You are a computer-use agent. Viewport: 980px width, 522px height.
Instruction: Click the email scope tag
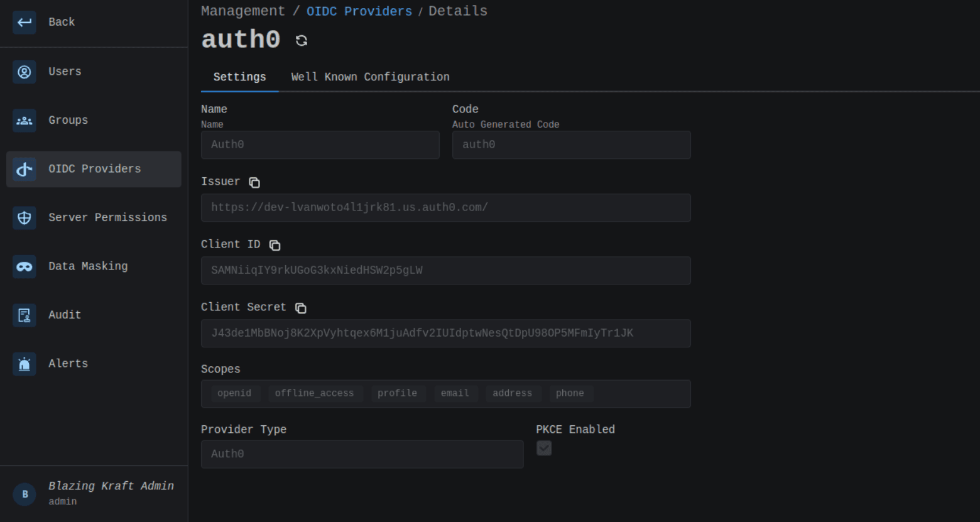coord(455,394)
